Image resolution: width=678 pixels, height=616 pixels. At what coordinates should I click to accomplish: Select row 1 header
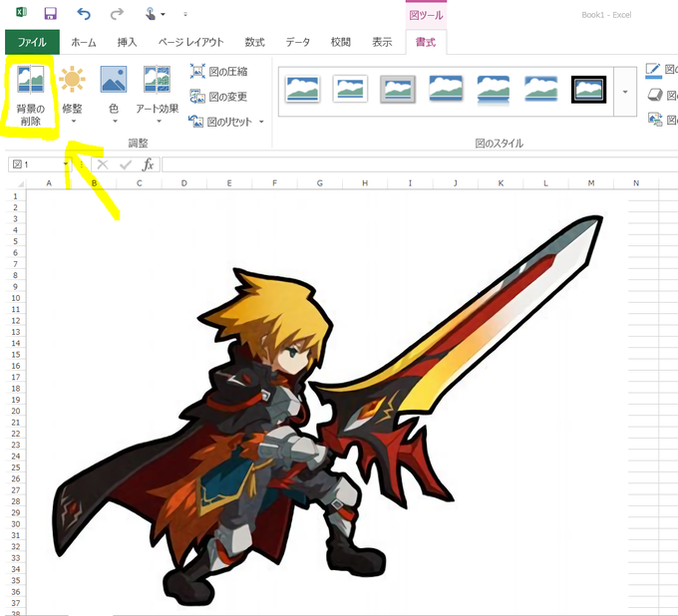[x=16, y=196]
